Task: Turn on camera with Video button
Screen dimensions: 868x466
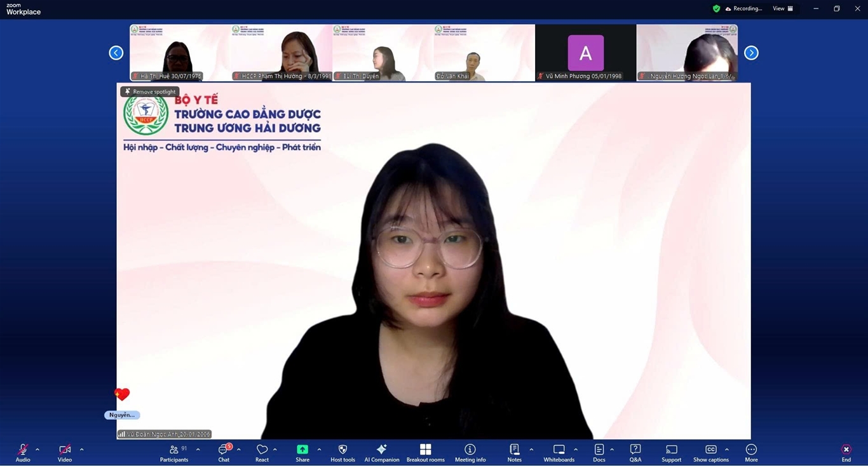Action: pyautogui.click(x=64, y=453)
